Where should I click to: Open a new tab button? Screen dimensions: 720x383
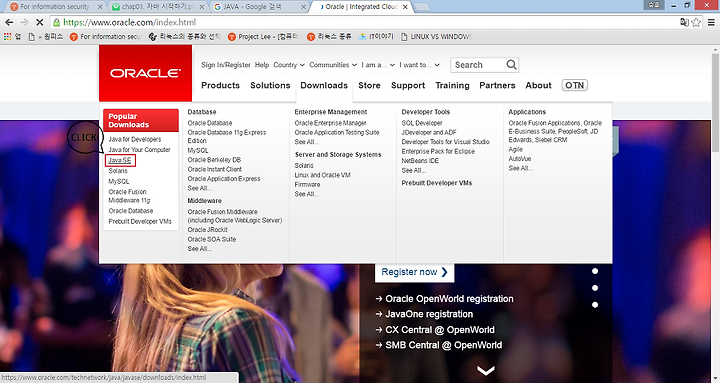pos(422,7)
